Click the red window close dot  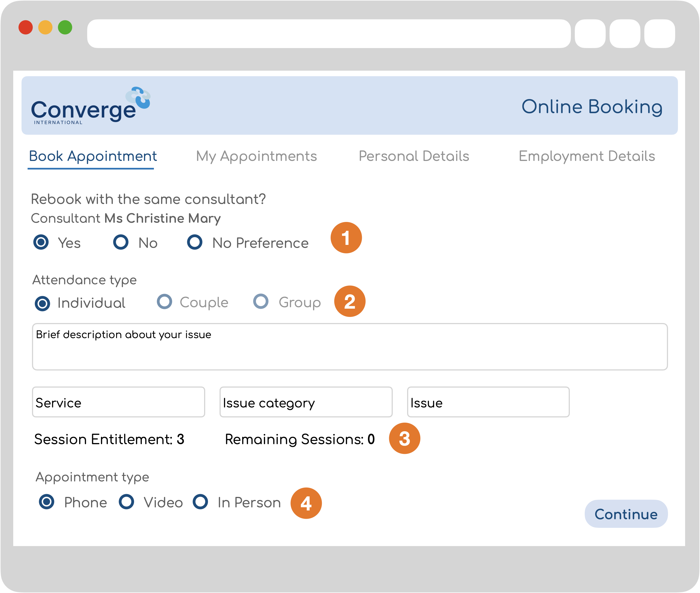[x=26, y=28]
